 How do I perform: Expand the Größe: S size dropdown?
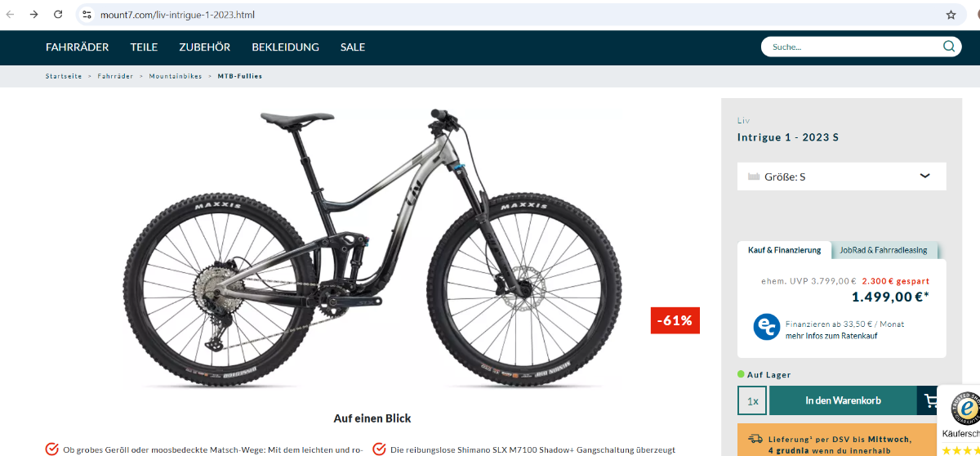841,177
